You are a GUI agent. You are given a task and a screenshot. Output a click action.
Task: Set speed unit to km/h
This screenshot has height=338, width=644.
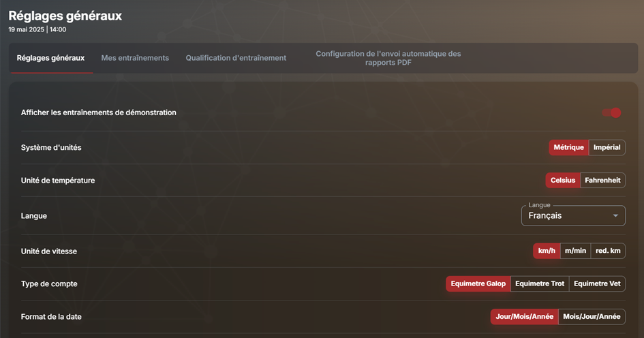[x=547, y=251]
